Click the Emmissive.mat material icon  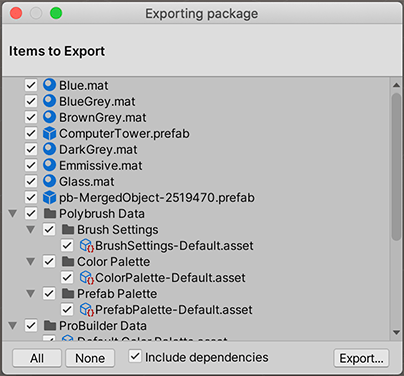click(49, 165)
